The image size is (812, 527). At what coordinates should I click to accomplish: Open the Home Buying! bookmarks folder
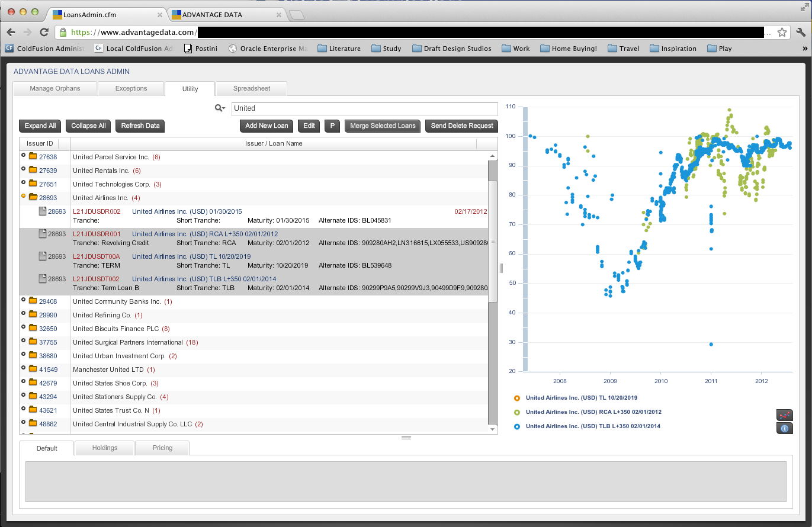click(x=568, y=49)
